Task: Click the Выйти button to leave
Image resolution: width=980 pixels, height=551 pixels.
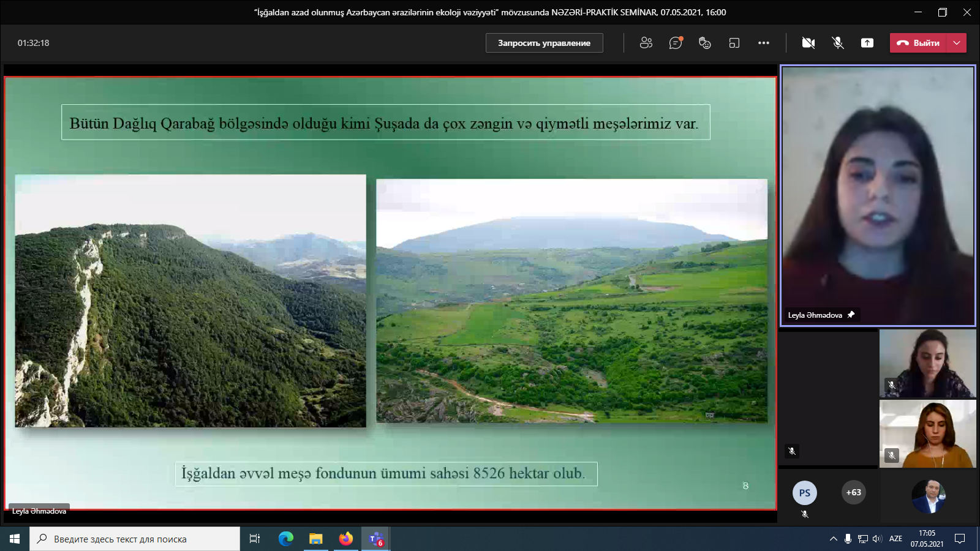Action: click(919, 43)
